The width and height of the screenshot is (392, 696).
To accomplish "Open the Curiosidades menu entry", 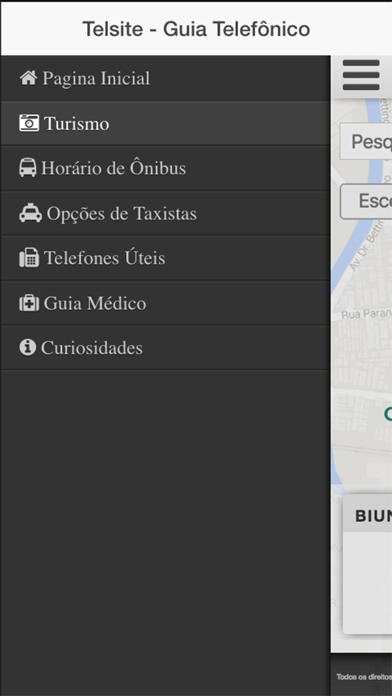I will [x=165, y=348].
